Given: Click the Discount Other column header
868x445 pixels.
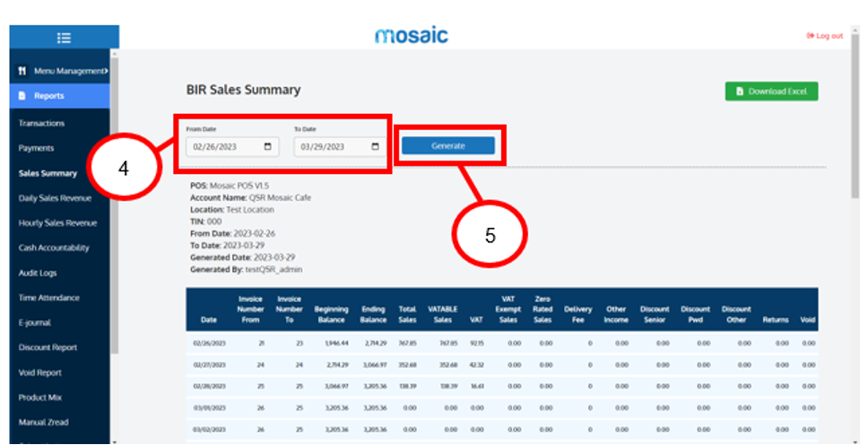Looking at the screenshot, I should (x=736, y=314).
